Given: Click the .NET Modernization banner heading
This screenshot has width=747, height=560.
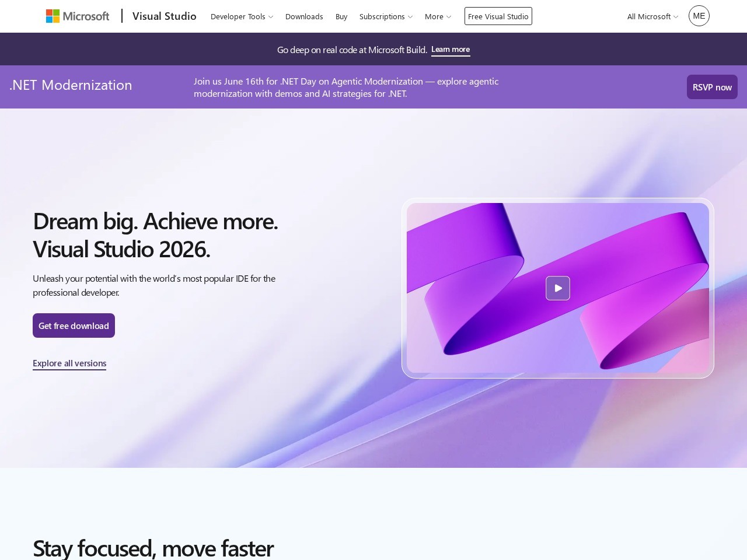Looking at the screenshot, I should pyautogui.click(x=71, y=85).
